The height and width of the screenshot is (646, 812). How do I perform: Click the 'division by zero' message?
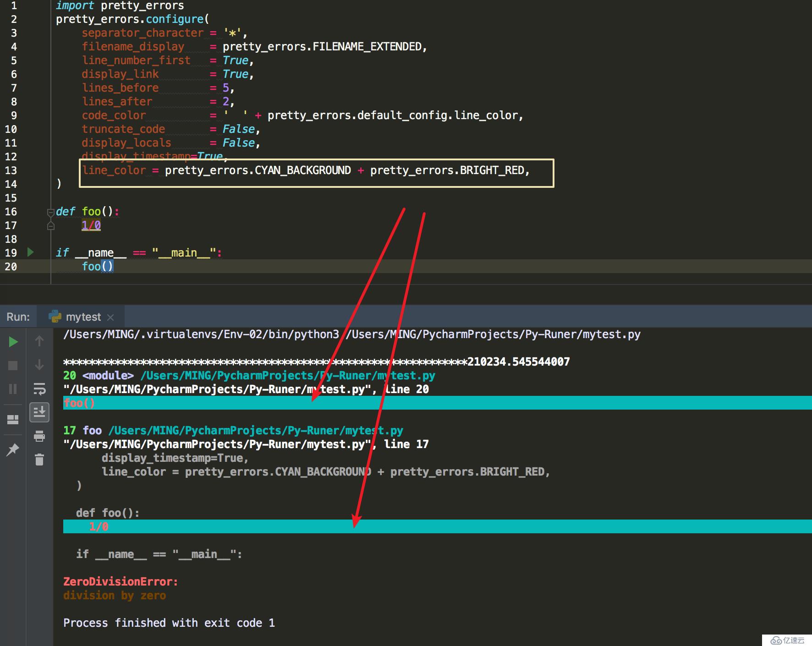coord(115,596)
